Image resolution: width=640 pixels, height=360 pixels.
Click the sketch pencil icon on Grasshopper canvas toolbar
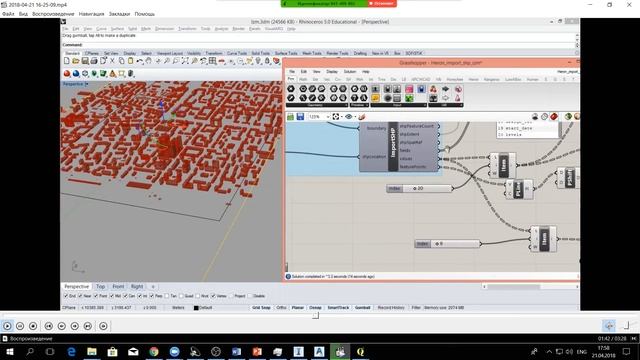pyautogui.click(x=362, y=117)
